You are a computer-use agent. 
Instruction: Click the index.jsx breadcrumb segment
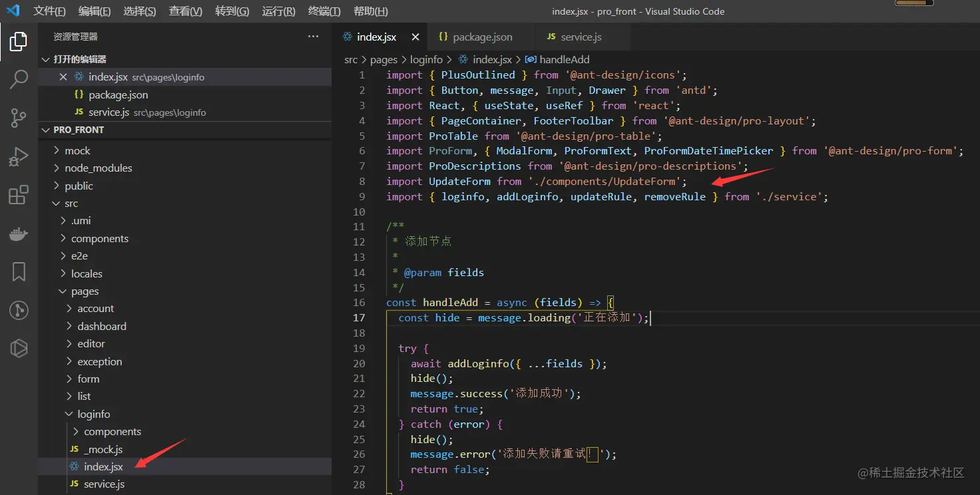(491, 59)
